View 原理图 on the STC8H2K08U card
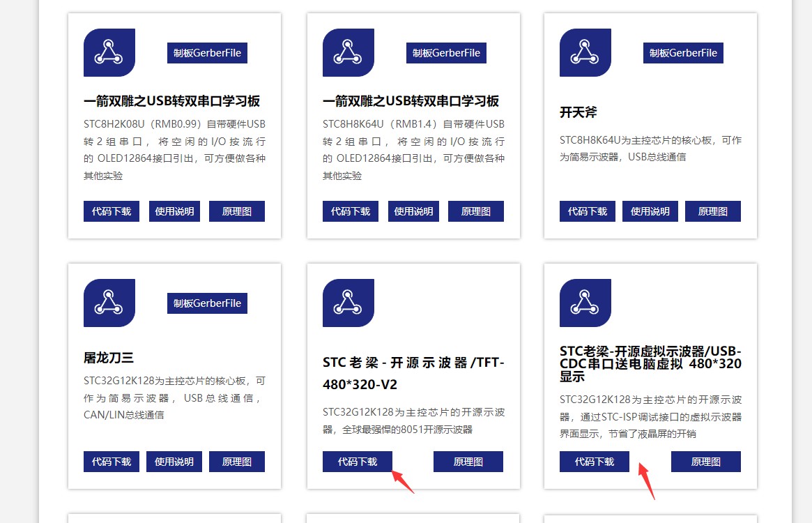 [x=237, y=211]
